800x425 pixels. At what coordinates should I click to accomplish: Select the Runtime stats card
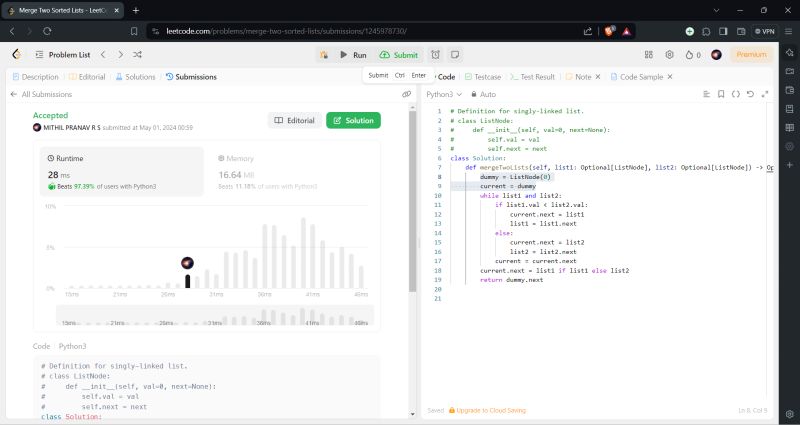click(122, 171)
